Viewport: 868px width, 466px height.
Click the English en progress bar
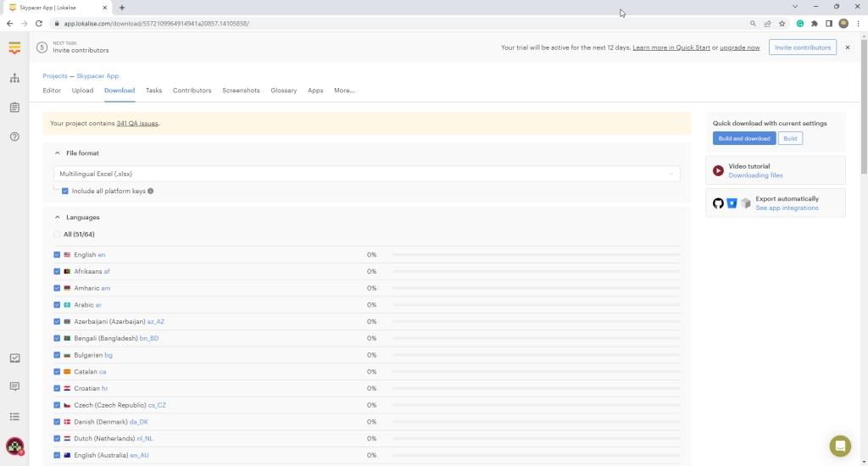[x=536, y=254]
